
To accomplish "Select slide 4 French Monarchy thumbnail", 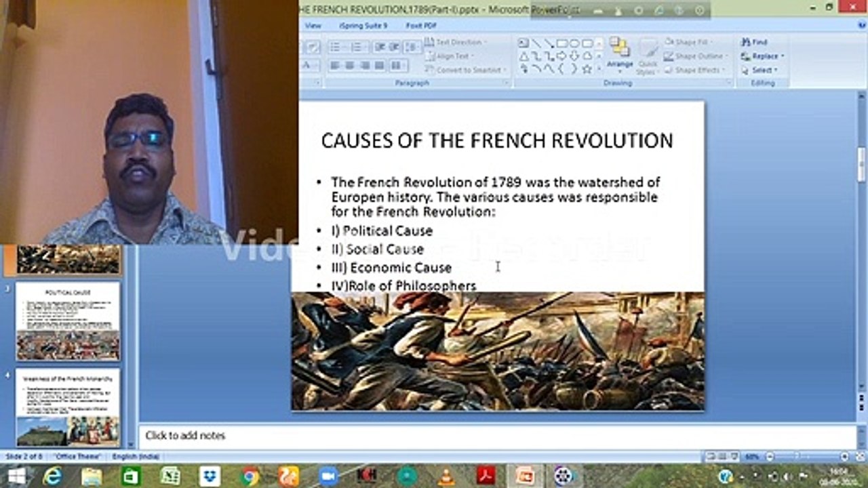I will [x=68, y=407].
